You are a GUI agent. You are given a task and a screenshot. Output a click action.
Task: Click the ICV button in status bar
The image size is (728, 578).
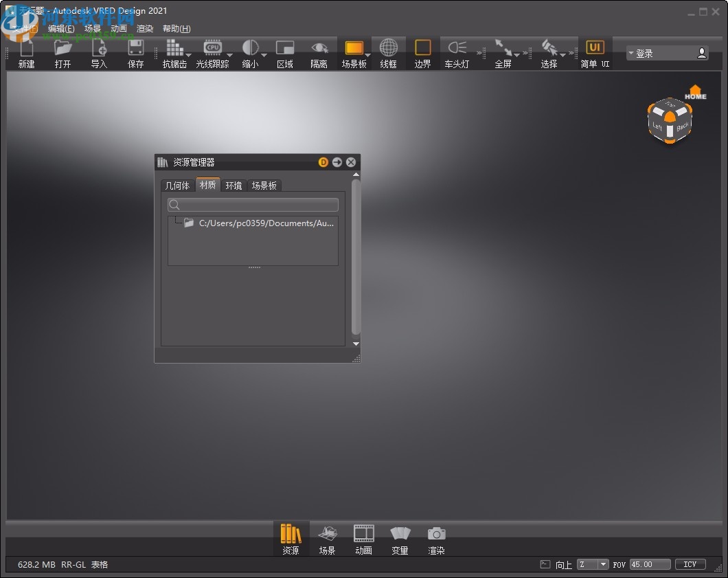point(690,564)
